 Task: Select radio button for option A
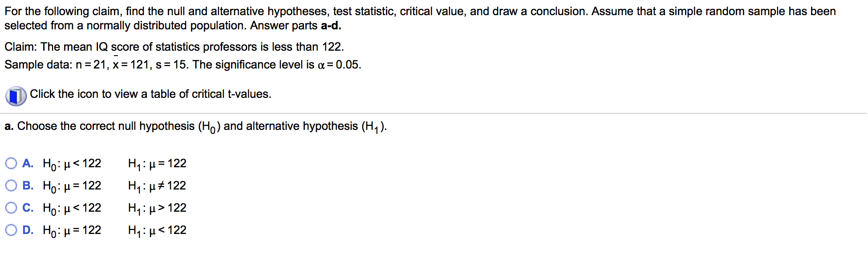[11, 163]
